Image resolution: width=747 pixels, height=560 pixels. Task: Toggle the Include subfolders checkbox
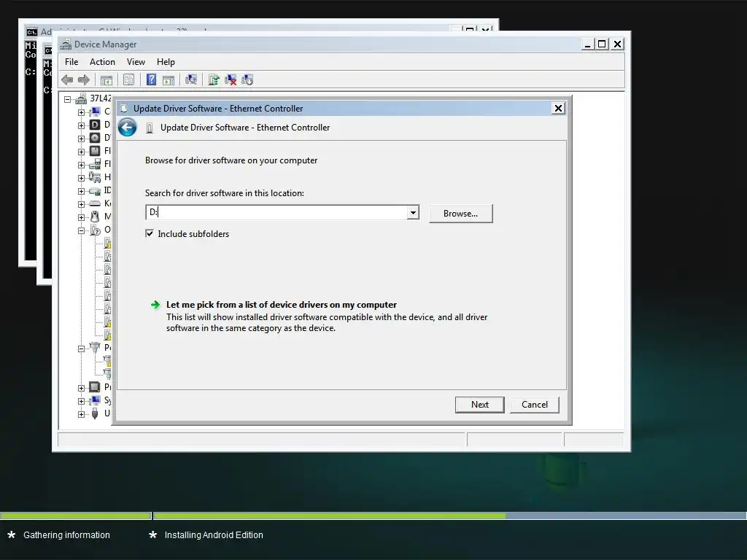(150, 233)
